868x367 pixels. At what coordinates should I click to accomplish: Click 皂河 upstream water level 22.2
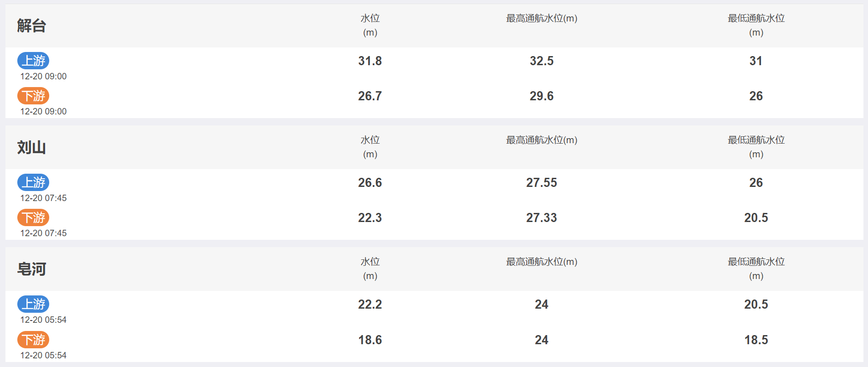pos(370,304)
